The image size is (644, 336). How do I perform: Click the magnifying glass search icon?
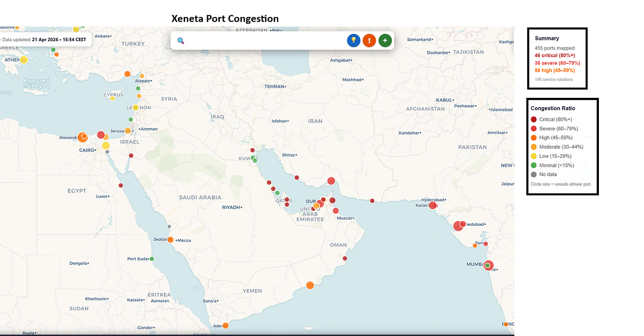coord(180,41)
